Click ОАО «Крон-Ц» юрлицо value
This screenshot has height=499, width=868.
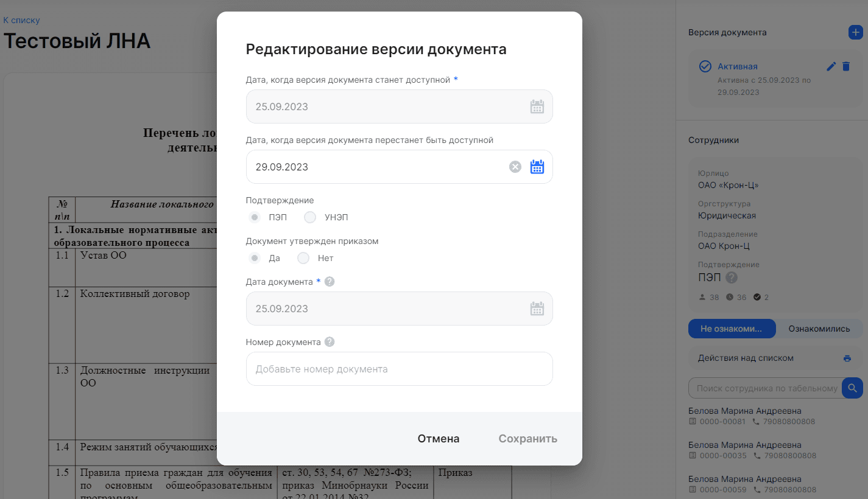click(x=729, y=185)
